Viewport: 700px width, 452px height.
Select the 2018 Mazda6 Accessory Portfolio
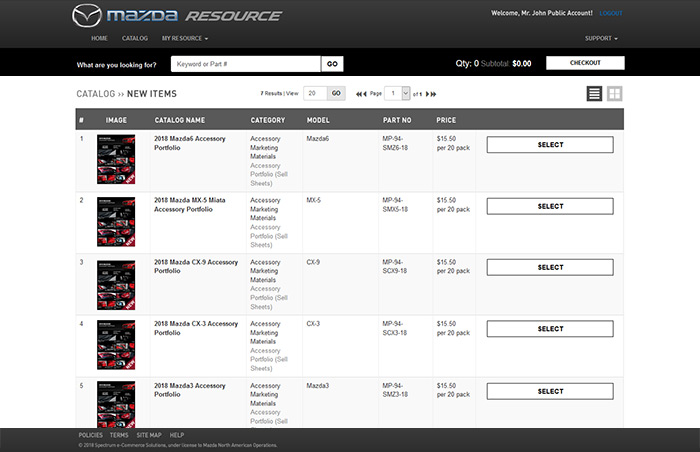(550, 145)
